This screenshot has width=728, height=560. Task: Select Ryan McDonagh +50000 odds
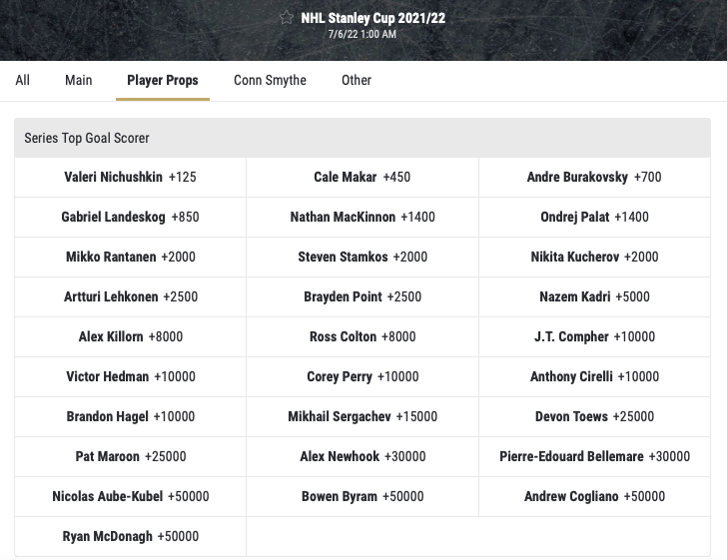[130, 536]
